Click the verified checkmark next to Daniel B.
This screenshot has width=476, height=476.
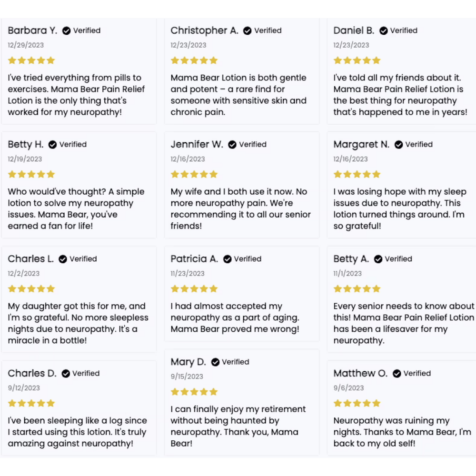(x=384, y=30)
